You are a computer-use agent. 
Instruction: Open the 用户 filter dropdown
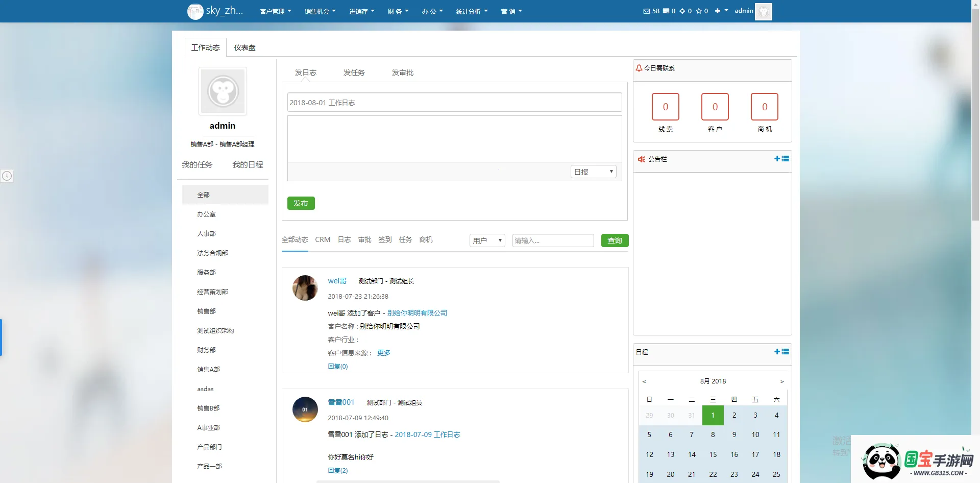[487, 240]
